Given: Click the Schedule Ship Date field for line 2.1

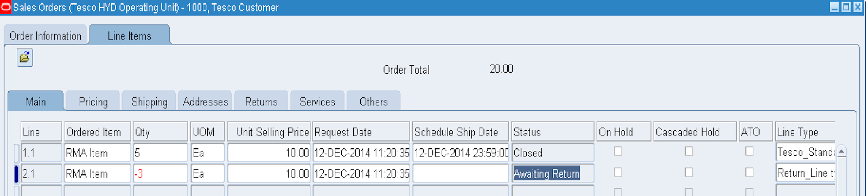Looking at the screenshot, I should pyautogui.click(x=461, y=174).
